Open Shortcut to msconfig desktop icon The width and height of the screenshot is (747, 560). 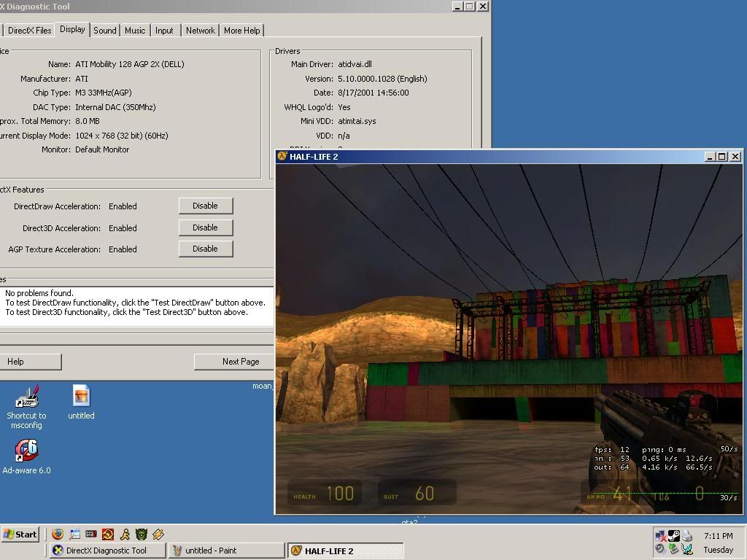pyautogui.click(x=27, y=407)
